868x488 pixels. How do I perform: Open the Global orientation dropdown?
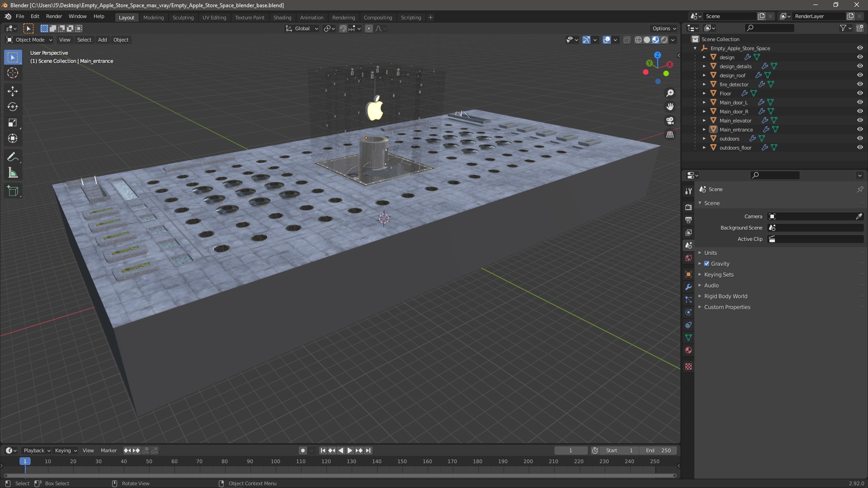coord(302,28)
